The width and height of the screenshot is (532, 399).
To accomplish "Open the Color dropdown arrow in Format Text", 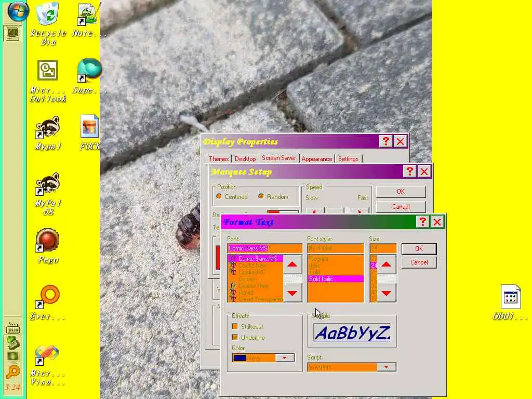I will click(x=284, y=357).
